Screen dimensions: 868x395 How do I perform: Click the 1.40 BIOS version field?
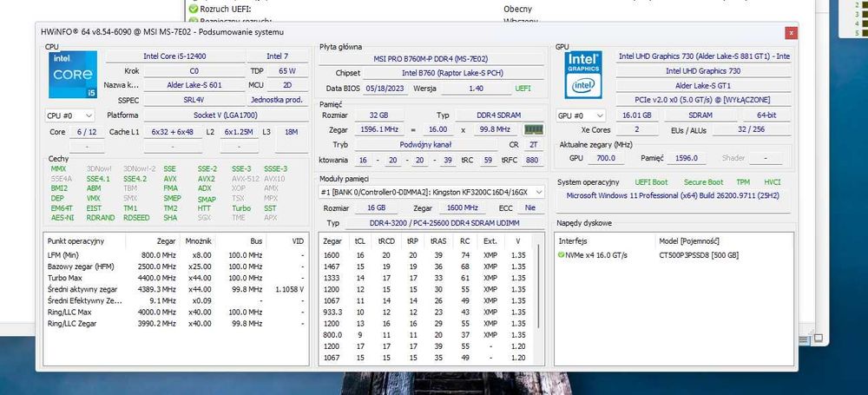[476, 88]
